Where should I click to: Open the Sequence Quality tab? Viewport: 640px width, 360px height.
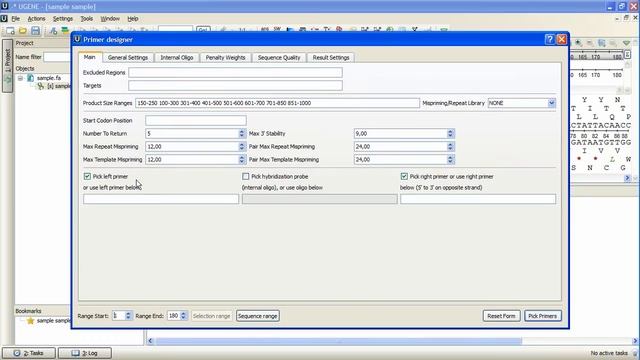point(279,58)
